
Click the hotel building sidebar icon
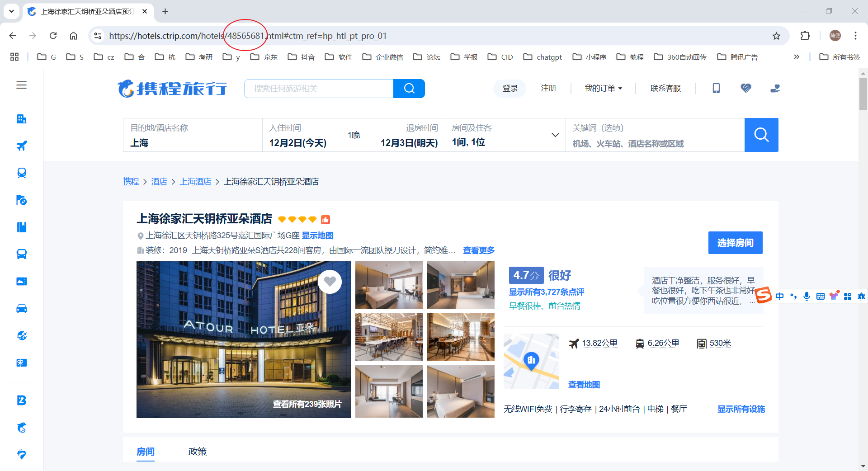[21, 119]
